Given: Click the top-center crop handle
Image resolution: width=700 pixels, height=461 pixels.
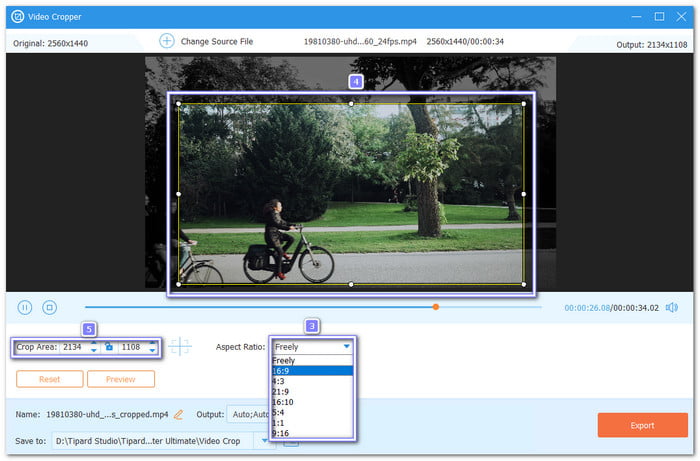Looking at the screenshot, I should (x=351, y=104).
